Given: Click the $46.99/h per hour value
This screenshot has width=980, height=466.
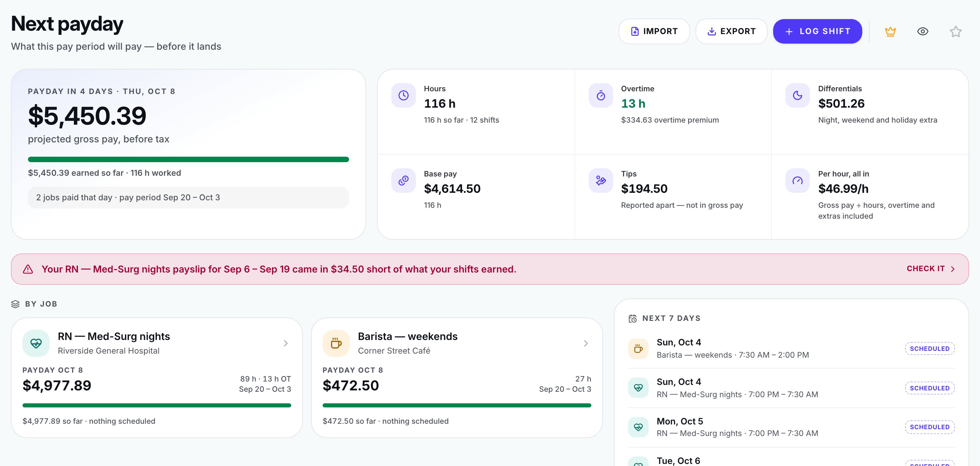Looking at the screenshot, I should pyautogui.click(x=843, y=189).
